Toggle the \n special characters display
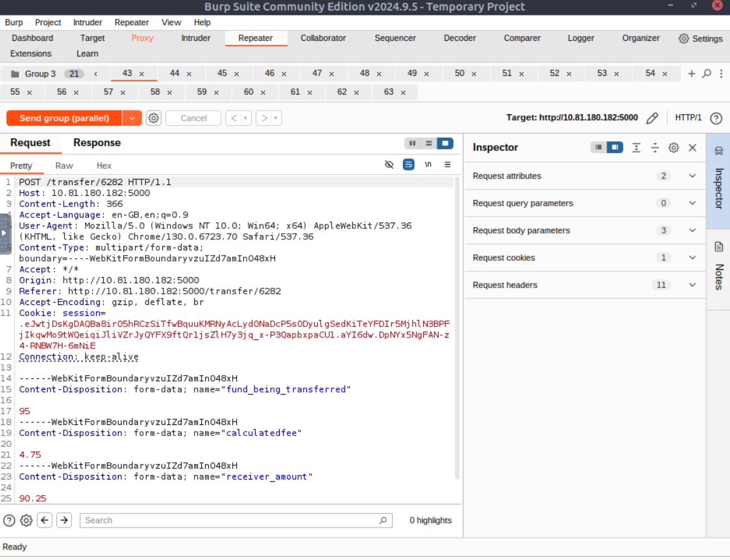 pos(428,165)
